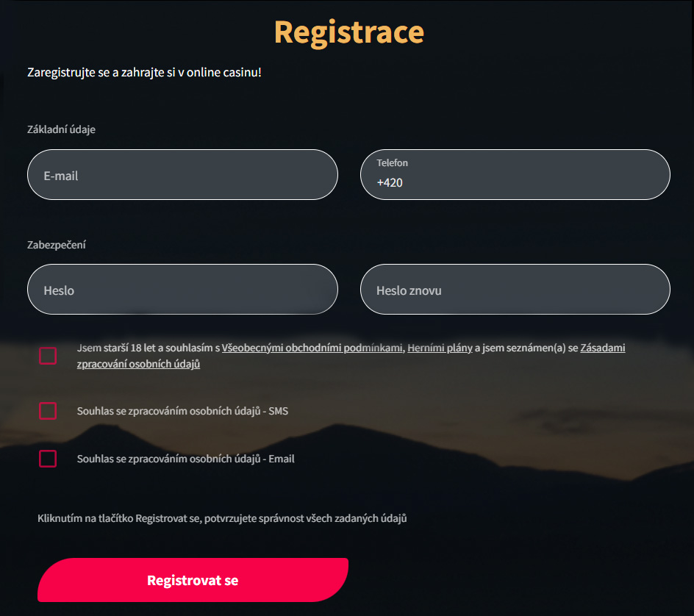Check the Email data processing consent box

[48, 459]
